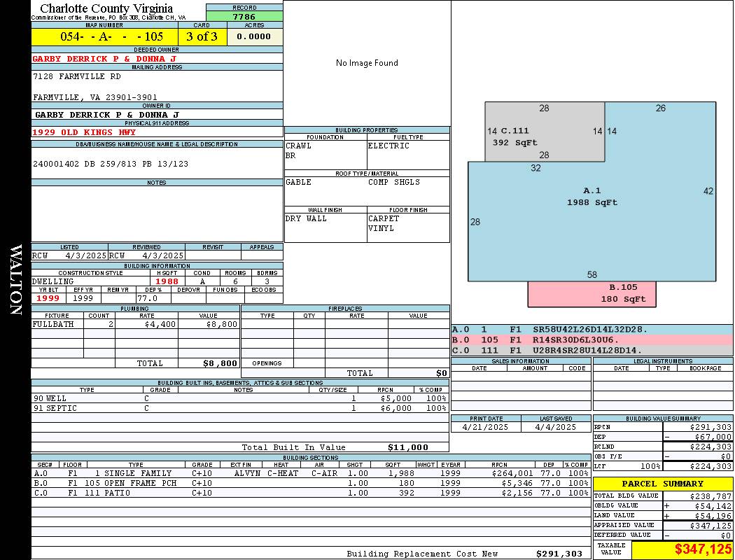Viewport: 735px width, 560px height.
Task: Click the WALTON vertical sidebar label
Action: [x=15, y=280]
